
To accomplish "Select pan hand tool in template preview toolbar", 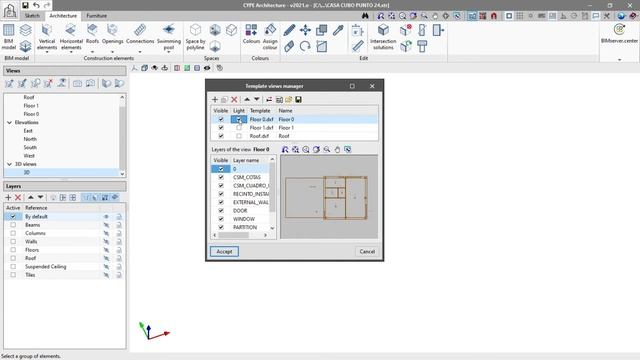I will (337, 150).
